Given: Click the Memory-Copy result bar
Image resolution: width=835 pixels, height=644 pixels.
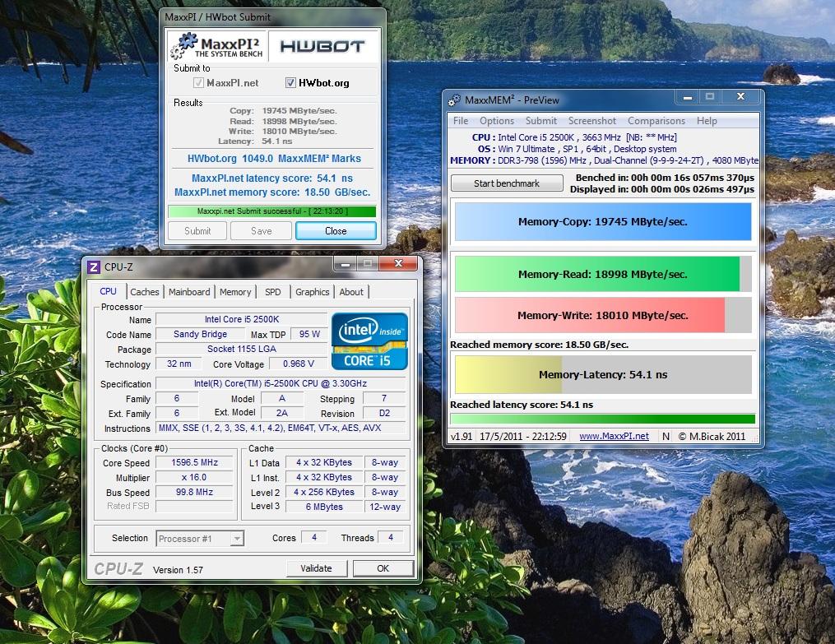Looking at the screenshot, I should (603, 221).
